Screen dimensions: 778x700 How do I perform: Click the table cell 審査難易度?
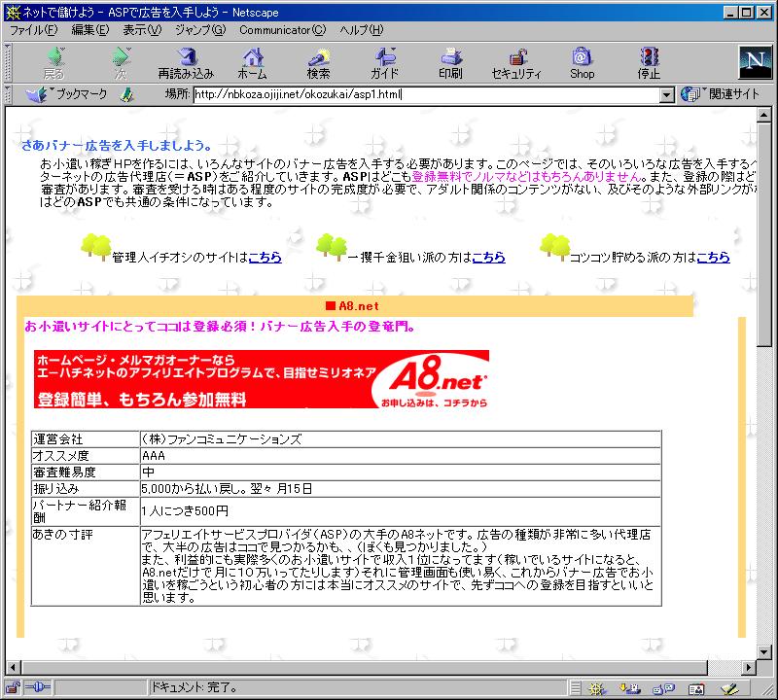click(86, 472)
